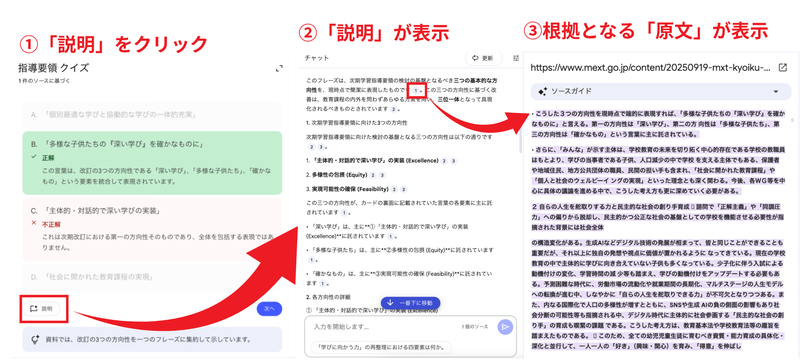The height and width of the screenshot is (363, 800).
Task: Select quiz answer A 個別最適な学びと協働的な学び
Action: 152,114
